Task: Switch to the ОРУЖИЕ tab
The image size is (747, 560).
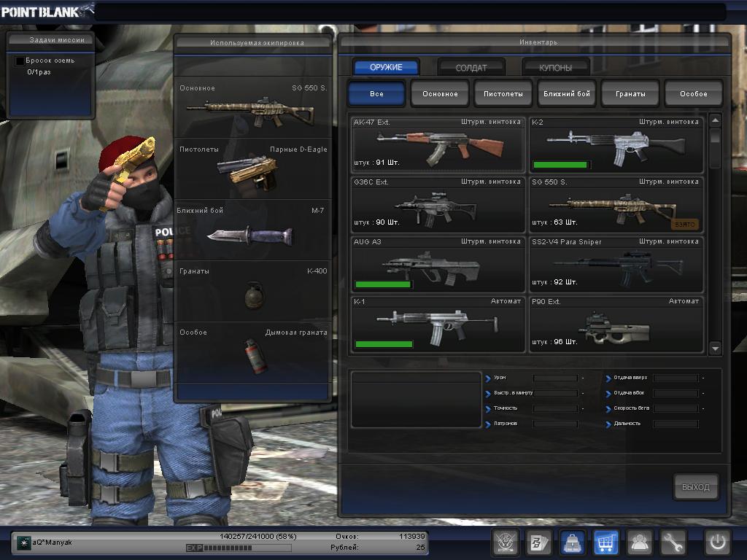Action: coord(386,67)
